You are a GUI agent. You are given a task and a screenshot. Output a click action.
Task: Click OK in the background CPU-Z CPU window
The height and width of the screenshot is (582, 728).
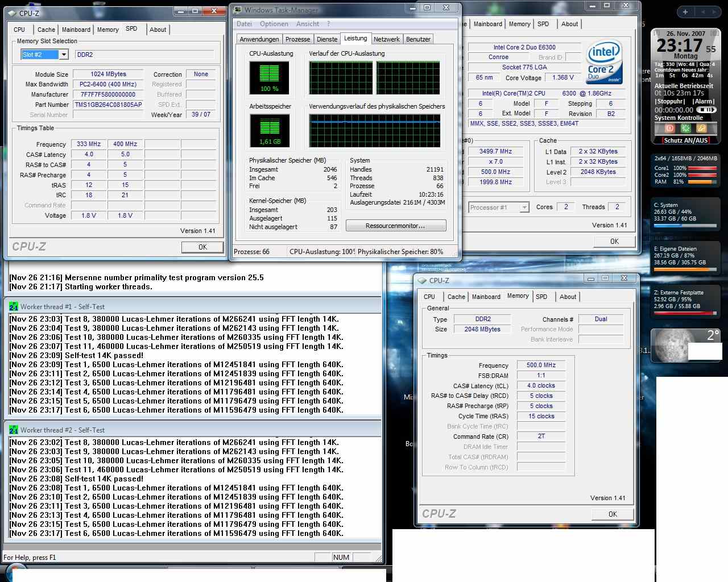[x=614, y=241]
